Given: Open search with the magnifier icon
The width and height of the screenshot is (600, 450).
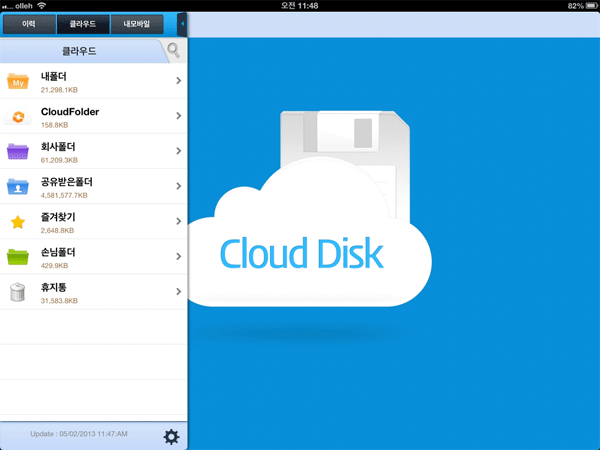Looking at the screenshot, I should [174, 50].
